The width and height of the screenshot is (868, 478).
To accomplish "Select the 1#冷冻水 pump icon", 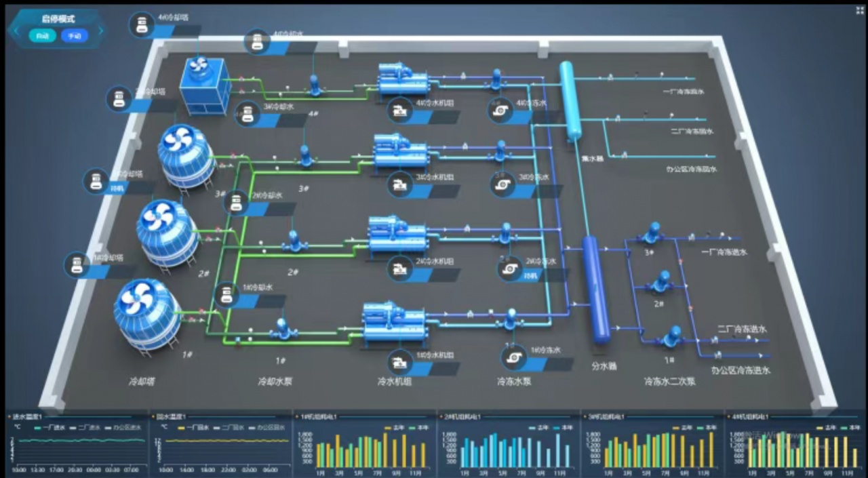I will point(513,357).
